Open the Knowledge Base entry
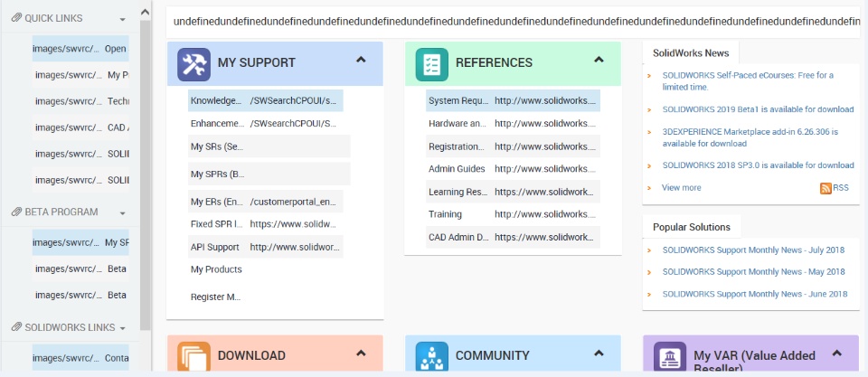Viewport: 868px width, 377px height. [266, 100]
